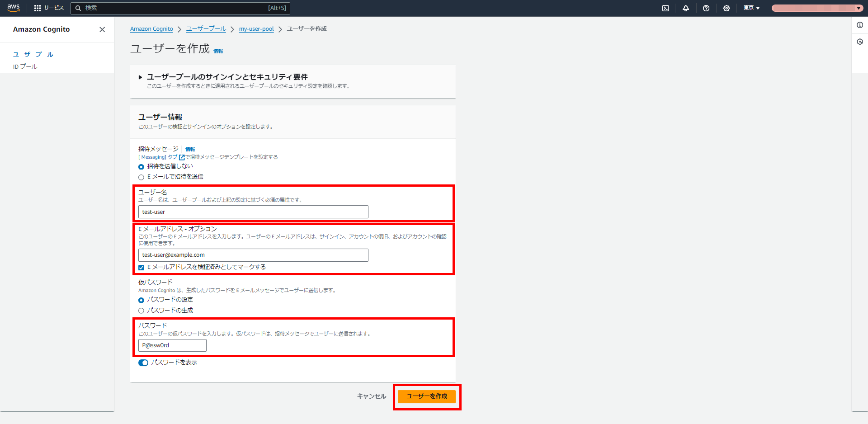Close the Amazon Cognito sidebar with the X
The width and height of the screenshot is (868, 424).
(102, 29)
